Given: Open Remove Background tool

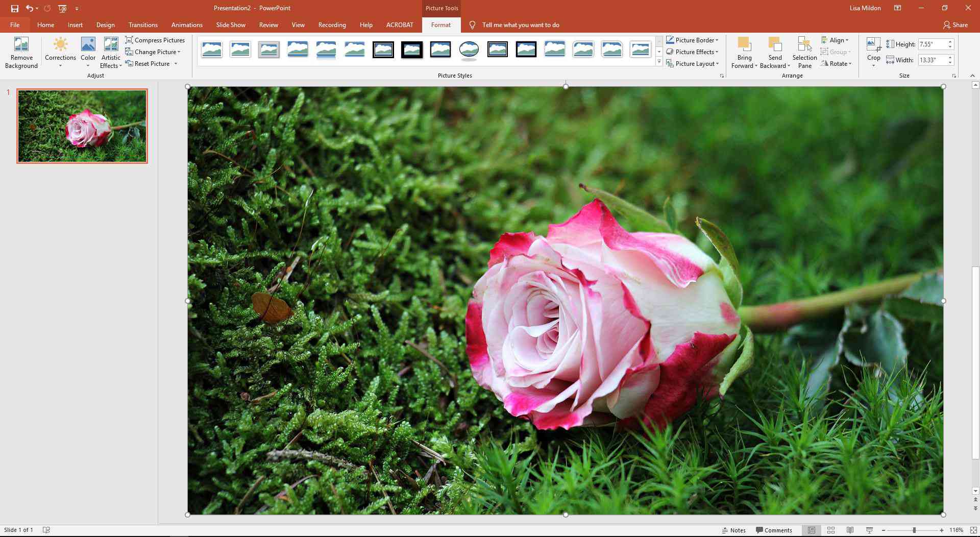Looking at the screenshot, I should click(21, 53).
